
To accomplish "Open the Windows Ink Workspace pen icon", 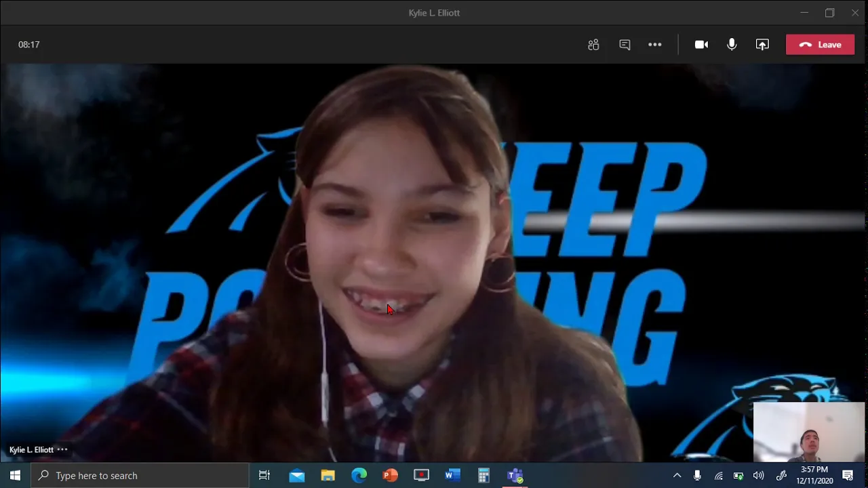I will click(x=781, y=475).
